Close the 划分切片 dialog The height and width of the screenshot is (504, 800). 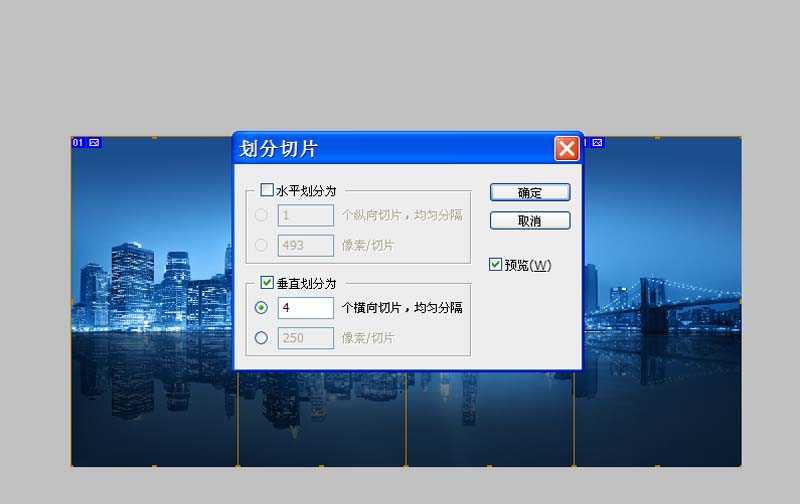pyautogui.click(x=566, y=148)
